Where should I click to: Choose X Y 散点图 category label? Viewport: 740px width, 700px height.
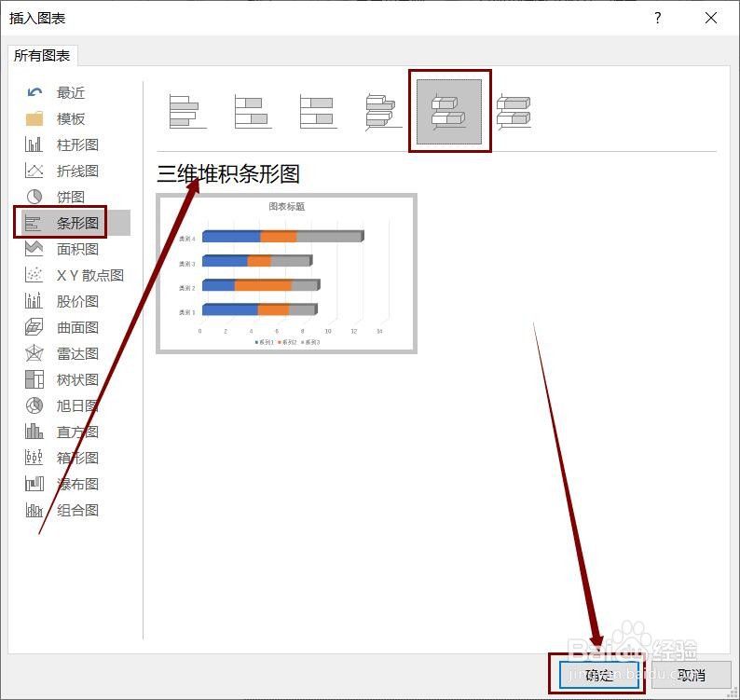pyautogui.click(x=90, y=275)
